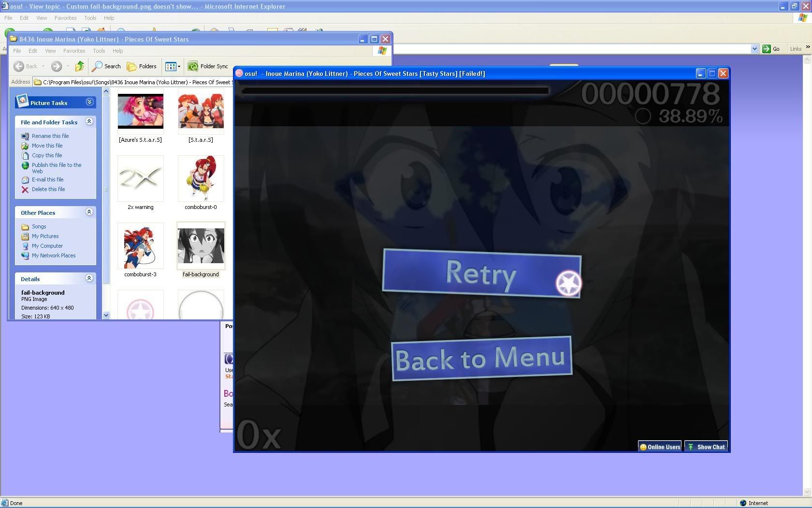Open Songs under Other Places
812x508 pixels.
[x=39, y=226]
